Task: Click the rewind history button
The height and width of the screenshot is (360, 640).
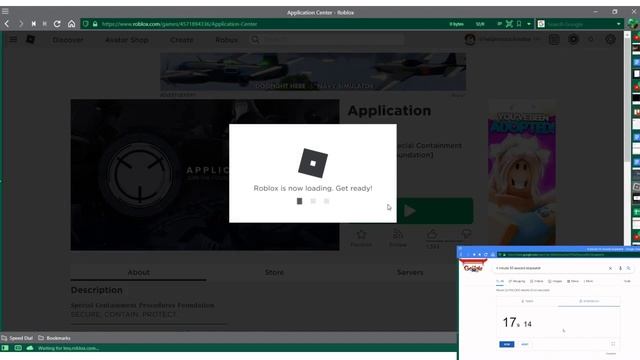Action: click(33, 24)
